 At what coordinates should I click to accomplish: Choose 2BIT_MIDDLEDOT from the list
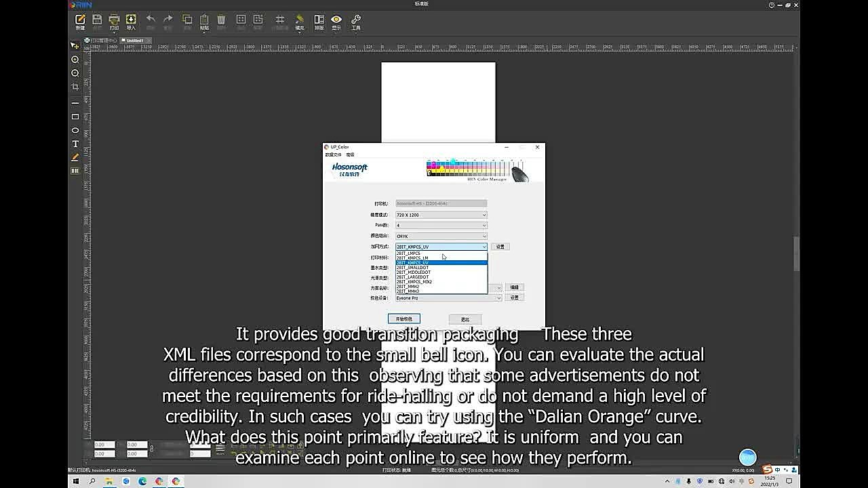(x=441, y=272)
